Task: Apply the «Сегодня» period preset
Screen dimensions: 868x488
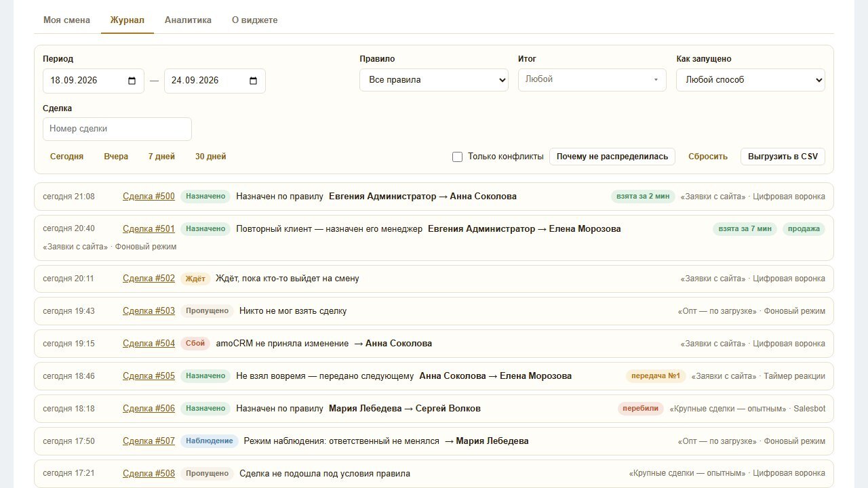Action: 67,157
